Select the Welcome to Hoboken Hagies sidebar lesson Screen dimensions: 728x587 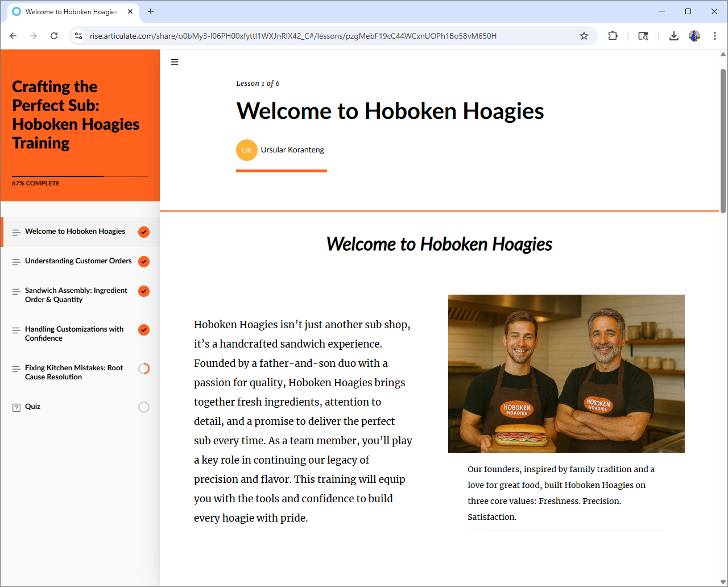(x=75, y=232)
